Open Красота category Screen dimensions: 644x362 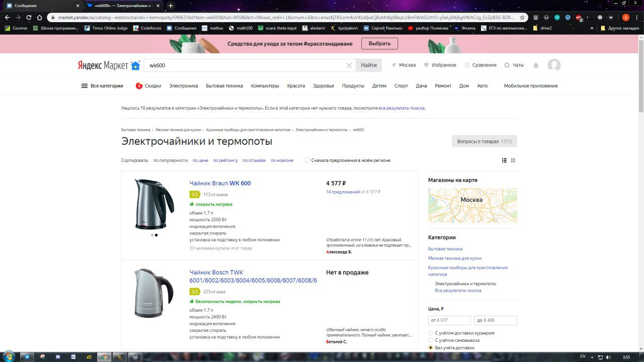[x=296, y=86]
